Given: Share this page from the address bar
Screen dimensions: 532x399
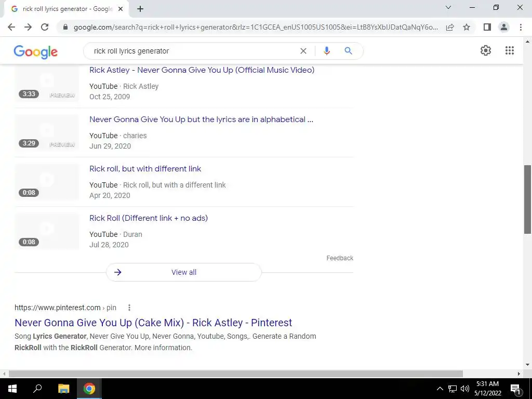Looking at the screenshot, I should 450,27.
